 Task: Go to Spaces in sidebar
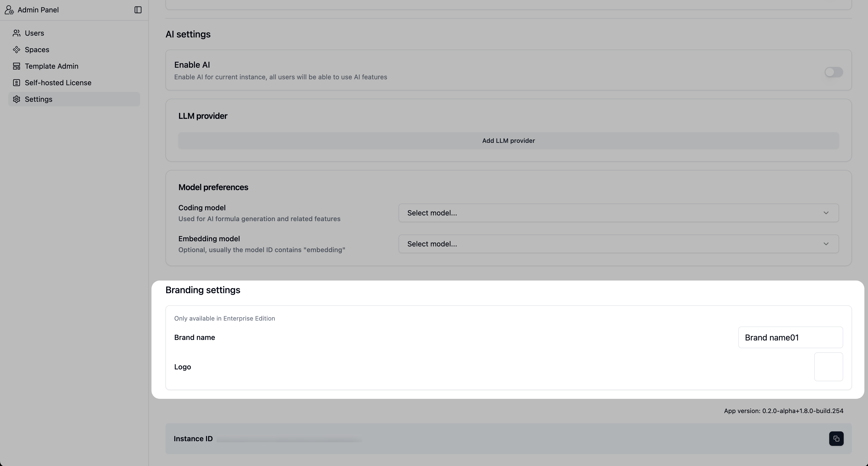click(37, 50)
